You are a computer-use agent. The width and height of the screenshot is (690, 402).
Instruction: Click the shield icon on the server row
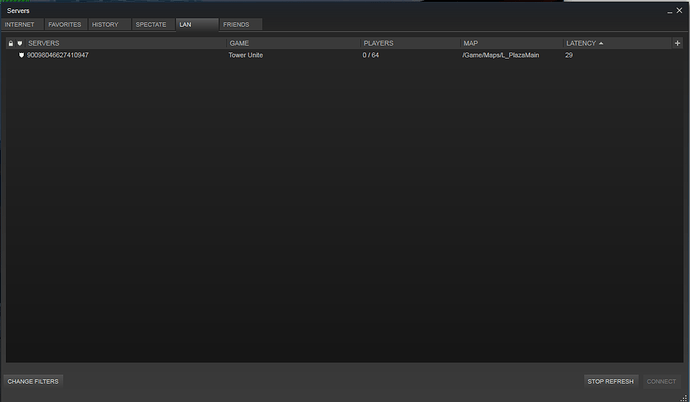click(x=20, y=56)
